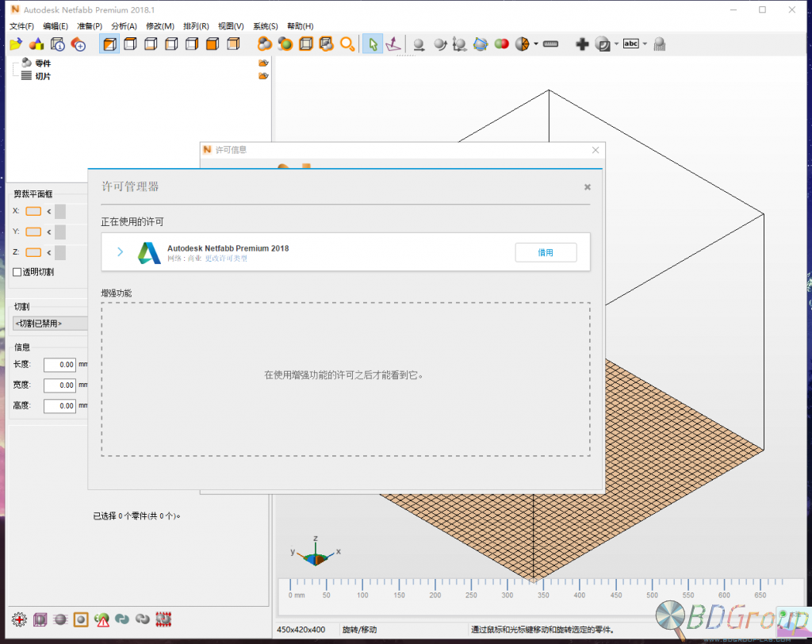Screen dimensions: 812x644
Task: Click the green add part plus icon
Action: (x=583, y=44)
